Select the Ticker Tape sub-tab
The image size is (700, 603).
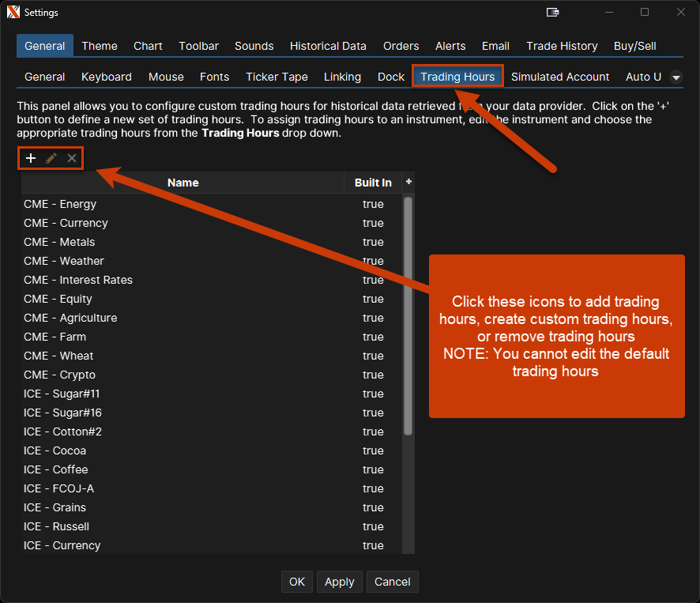pyautogui.click(x=277, y=77)
